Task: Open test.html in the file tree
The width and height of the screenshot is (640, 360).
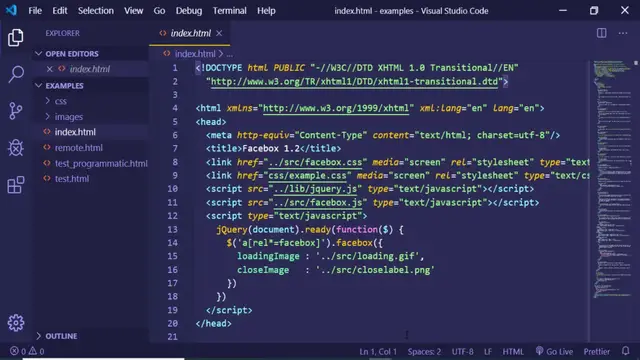Action: (72, 179)
